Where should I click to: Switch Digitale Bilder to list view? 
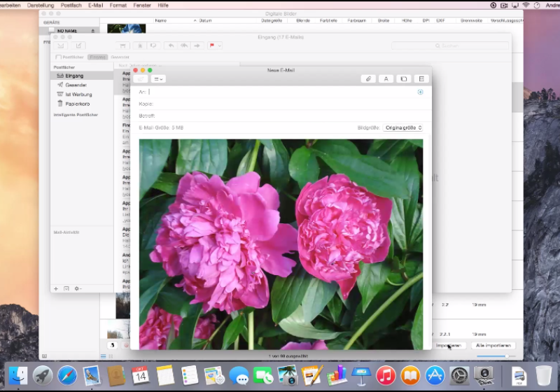(x=103, y=356)
